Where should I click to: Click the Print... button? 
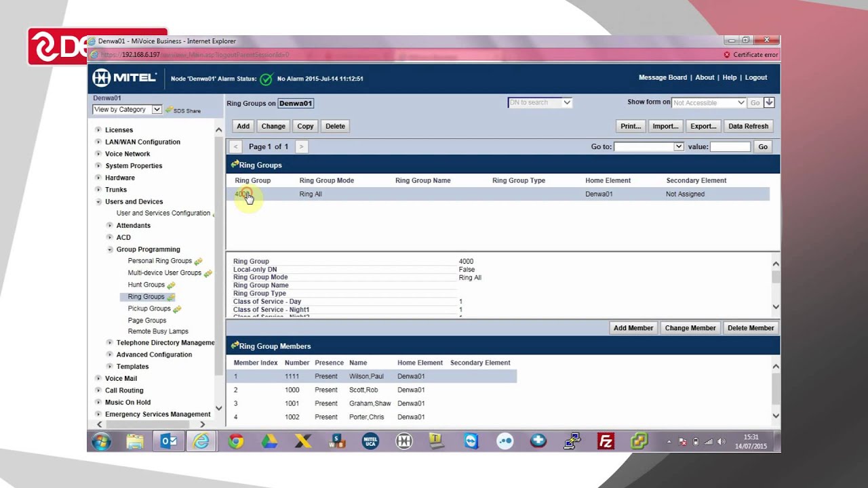coord(631,126)
